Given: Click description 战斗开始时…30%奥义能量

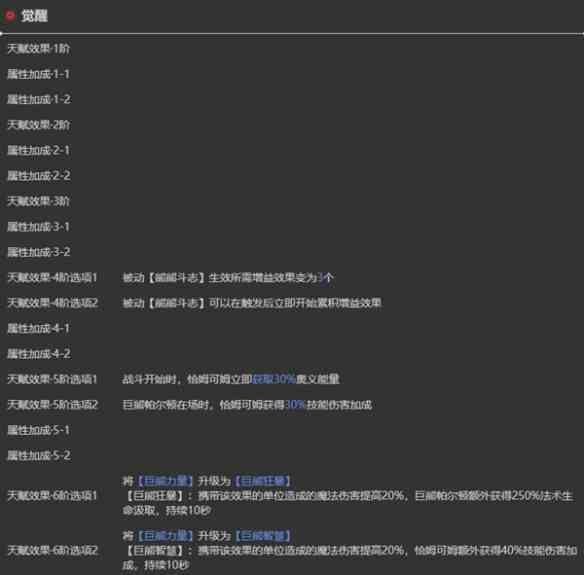Looking at the screenshot, I should (231, 379).
